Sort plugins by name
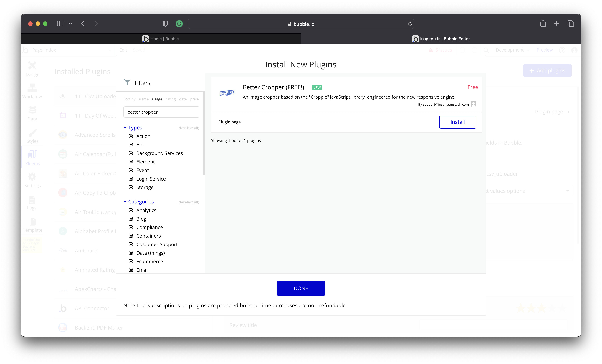Screen dimensions: 602x364 [x=144, y=99]
